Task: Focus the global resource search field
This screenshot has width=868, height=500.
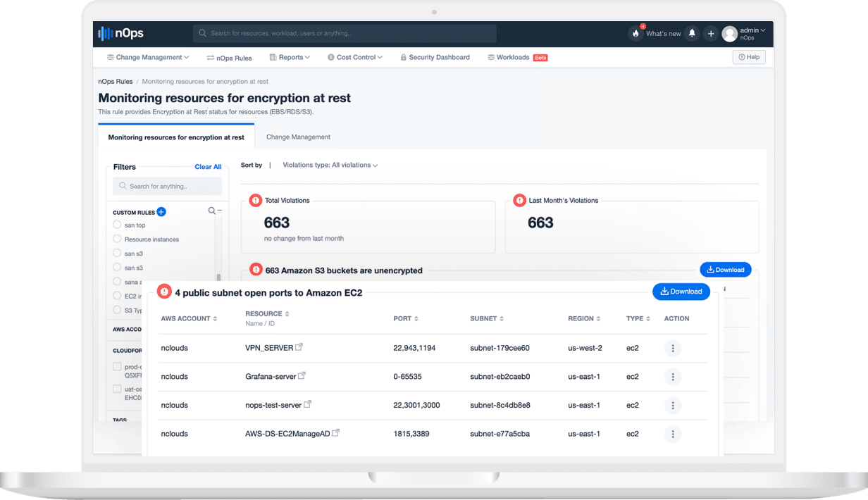Action: [x=345, y=33]
